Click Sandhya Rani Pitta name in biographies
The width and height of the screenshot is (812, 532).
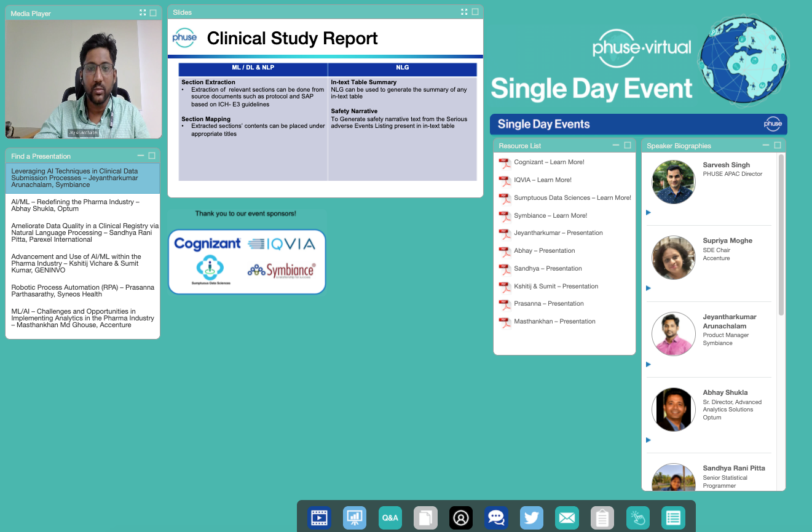734,468
